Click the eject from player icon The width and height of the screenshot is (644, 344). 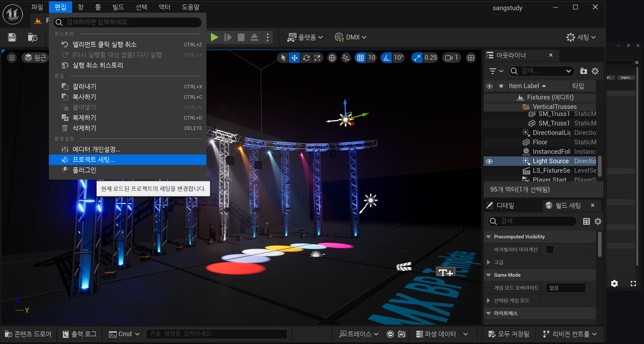pyautogui.click(x=254, y=37)
